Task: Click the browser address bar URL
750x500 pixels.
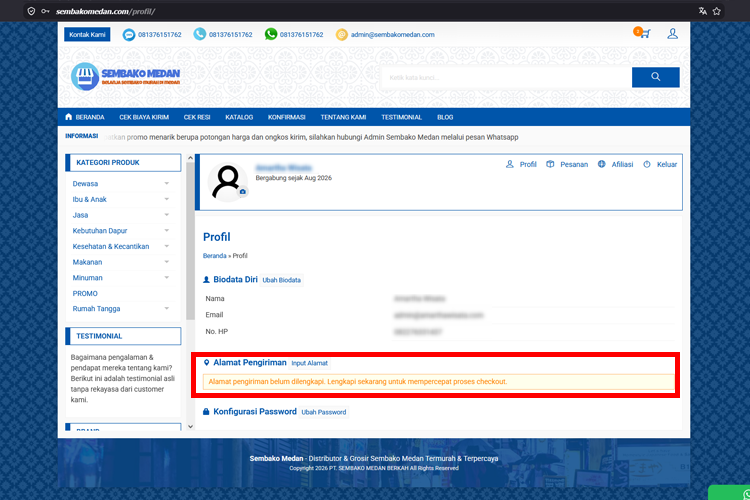Action: [105, 11]
